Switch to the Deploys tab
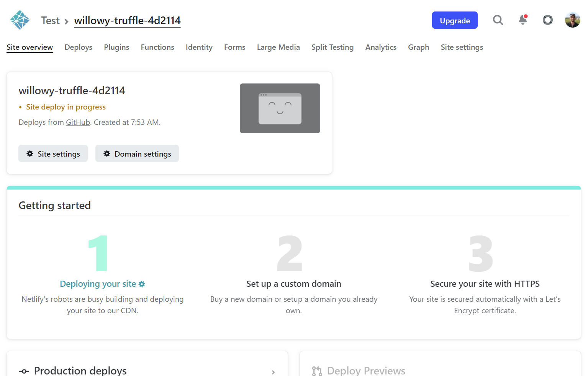588x376 pixels. pos(79,47)
